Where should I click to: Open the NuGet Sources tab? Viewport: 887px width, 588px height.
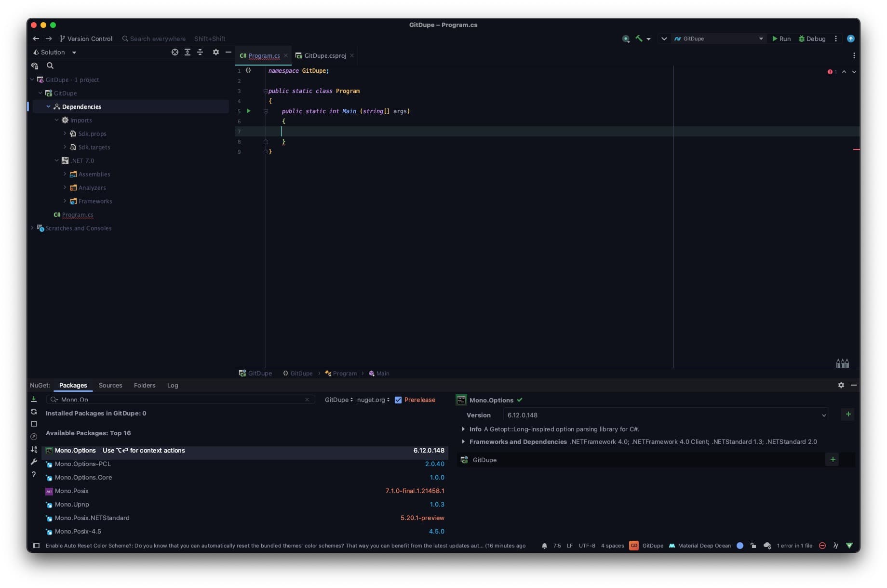(x=110, y=385)
